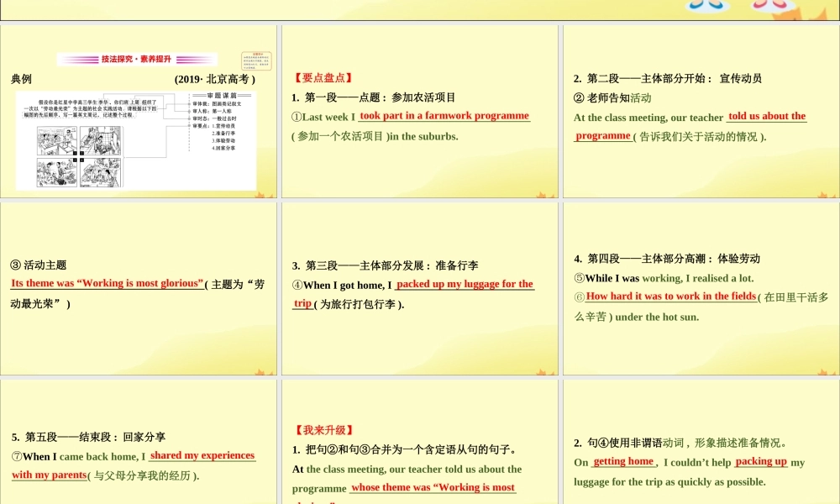Select the line ③活动主题

click(x=39, y=265)
